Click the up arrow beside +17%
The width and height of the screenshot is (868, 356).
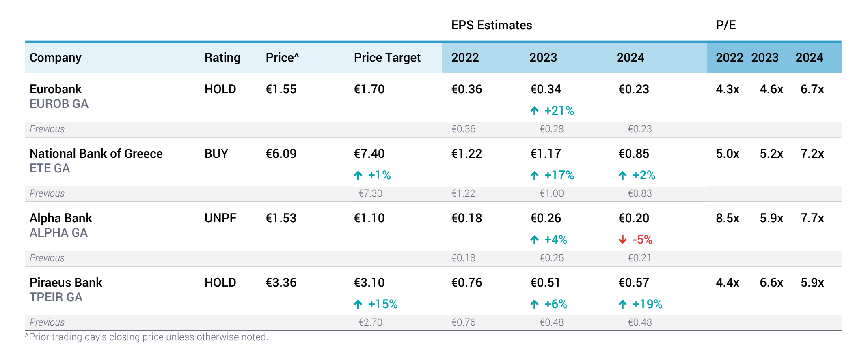(x=534, y=175)
